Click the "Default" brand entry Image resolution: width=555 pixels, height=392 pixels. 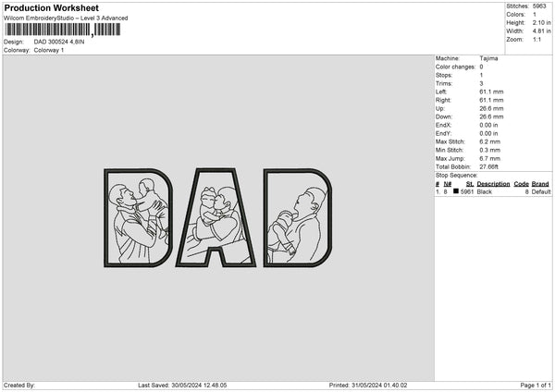(541, 191)
